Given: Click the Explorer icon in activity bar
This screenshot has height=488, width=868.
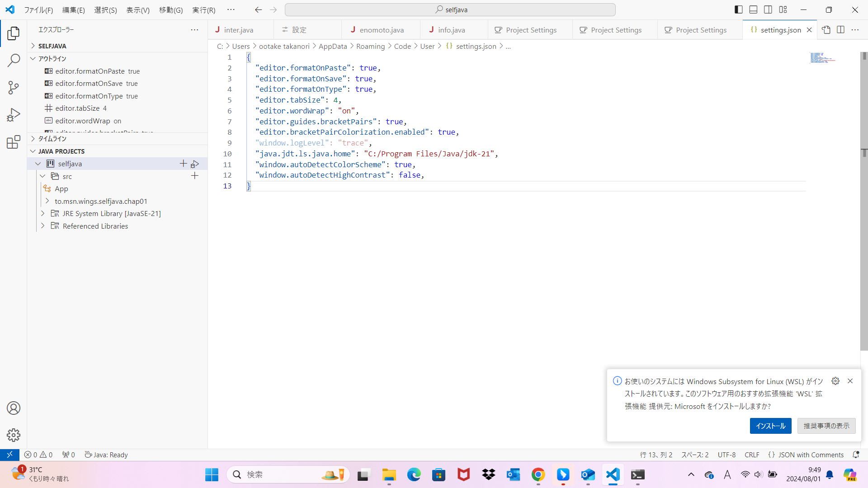Looking at the screenshot, I should point(13,33).
